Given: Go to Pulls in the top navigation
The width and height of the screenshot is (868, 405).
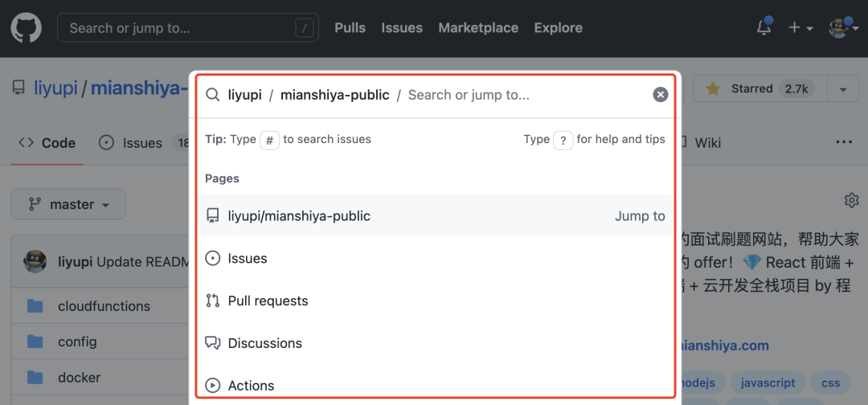Looking at the screenshot, I should tap(350, 27).
